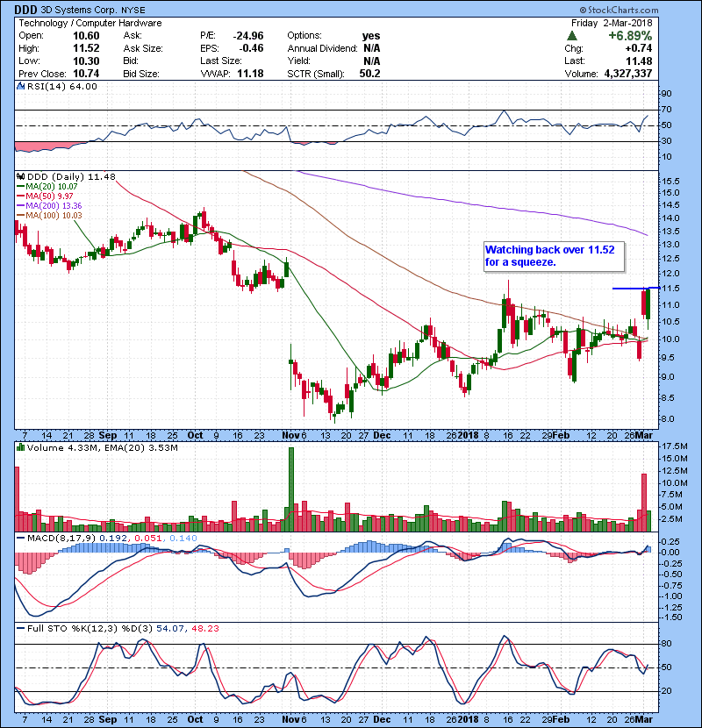Click the Dec label on price date axis
Image resolution: width=702 pixels, height=728 pixels.
click(x=382, y=436)
